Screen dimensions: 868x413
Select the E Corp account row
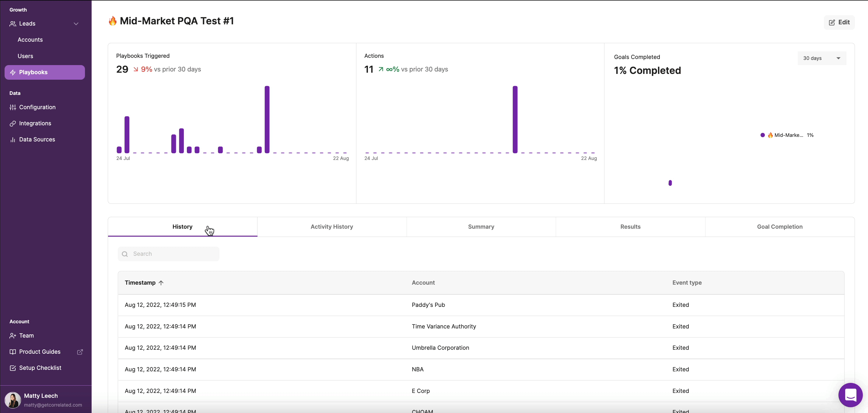pos(481,391)
